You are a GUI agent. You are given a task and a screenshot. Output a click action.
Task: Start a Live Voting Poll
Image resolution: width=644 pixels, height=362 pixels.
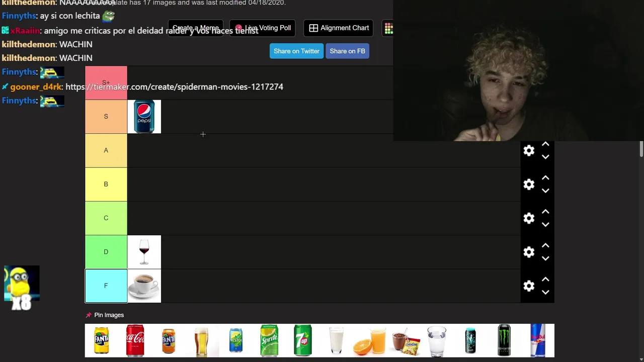tap(263, 28)
